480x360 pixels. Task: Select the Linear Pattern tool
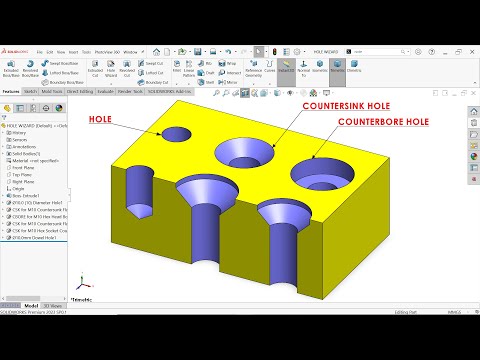[189, 69]
